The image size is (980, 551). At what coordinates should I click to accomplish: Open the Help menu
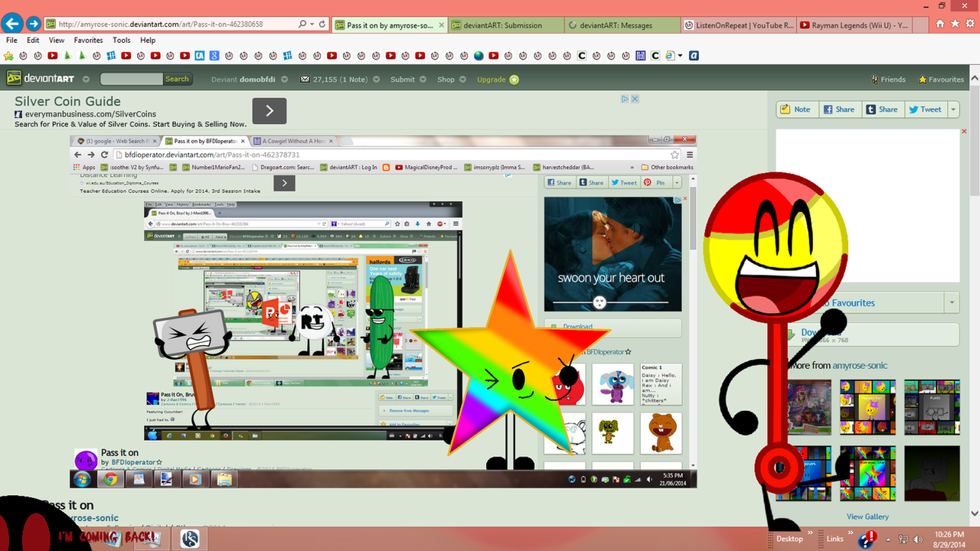click(x=148, y=40)
